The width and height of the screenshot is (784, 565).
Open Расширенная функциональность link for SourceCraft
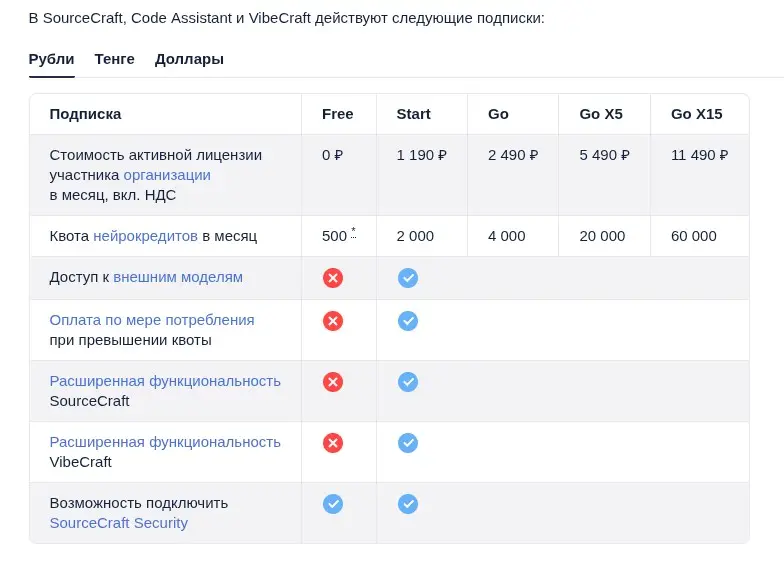(x=165, y=381)
